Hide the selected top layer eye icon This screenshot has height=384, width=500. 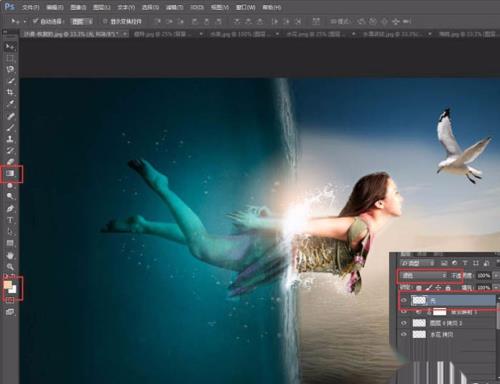point(404,300)
